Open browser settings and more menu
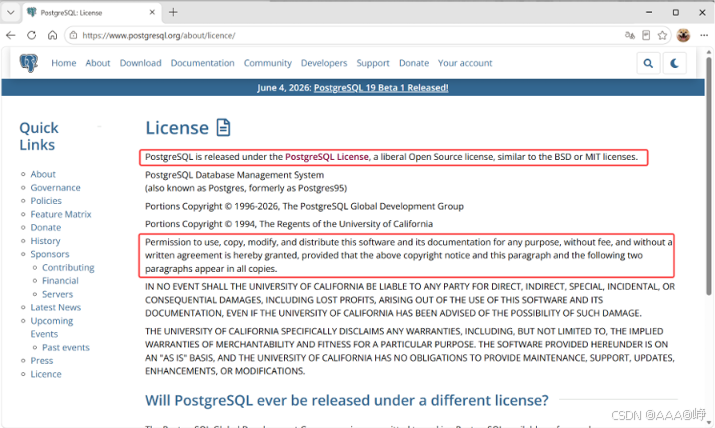Viewport: 715px width, 428px height. point(704,35)
